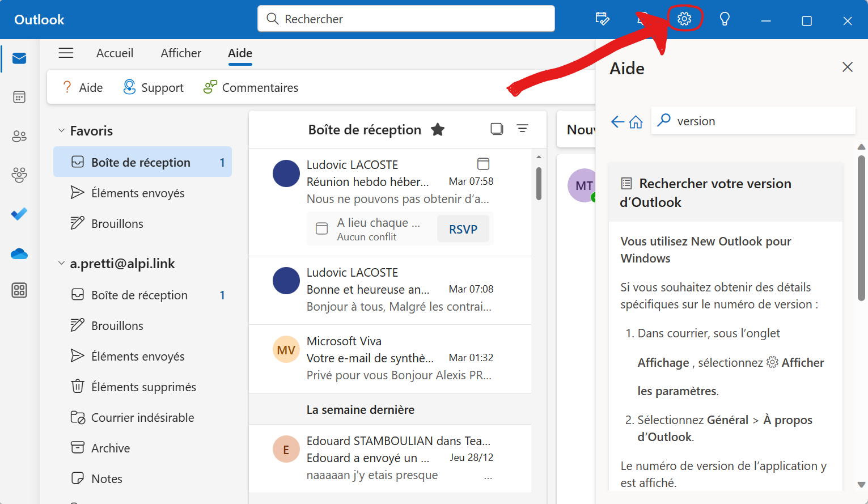Click the MV avatar for Microsoft Viva
Viewport: 868px width, 504px height.
286,350
